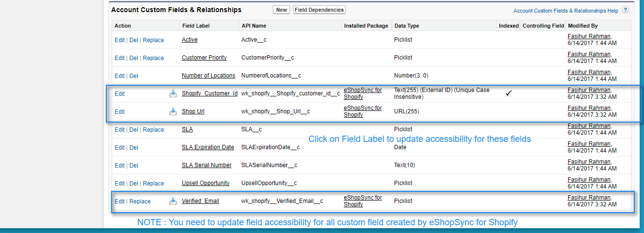Image resolution: width=644 pixels, height=233 pixels.
Task: Open the help question mark icon
Action: click(x=625, y=10)
